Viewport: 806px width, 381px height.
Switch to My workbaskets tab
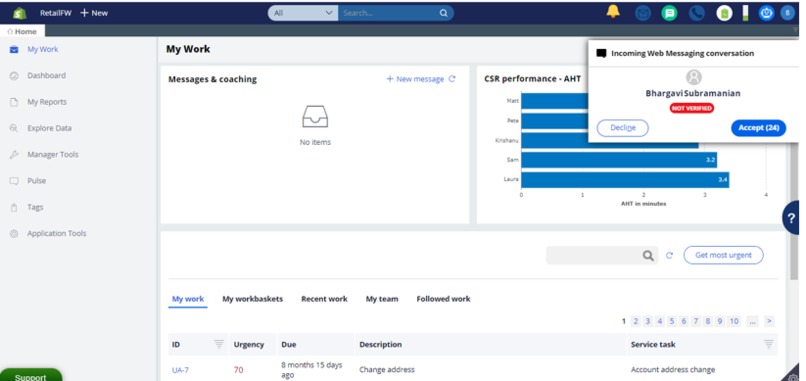tap(252, 299)
